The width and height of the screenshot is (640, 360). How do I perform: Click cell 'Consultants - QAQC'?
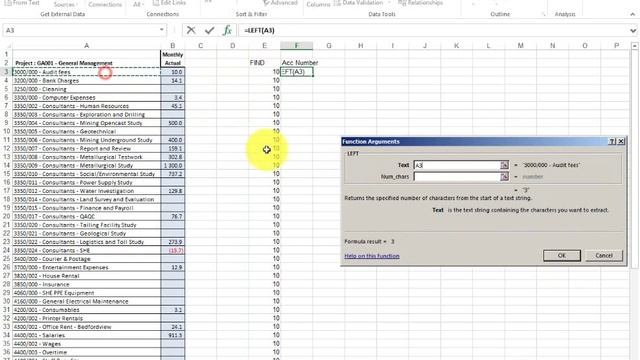tap(87, 216)
